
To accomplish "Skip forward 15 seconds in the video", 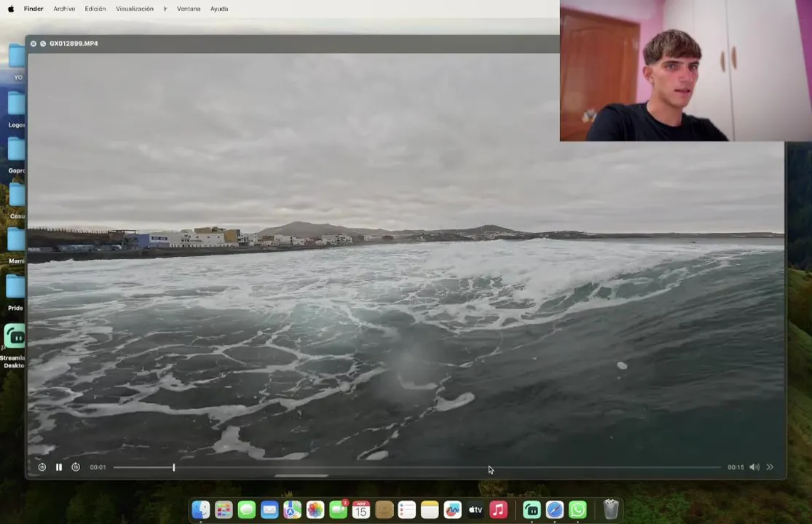I will [76, 467].
